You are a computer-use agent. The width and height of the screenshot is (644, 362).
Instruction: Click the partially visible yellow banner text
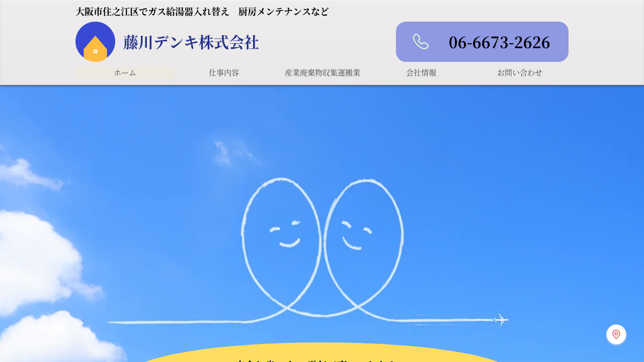click(x=317, y=359)
